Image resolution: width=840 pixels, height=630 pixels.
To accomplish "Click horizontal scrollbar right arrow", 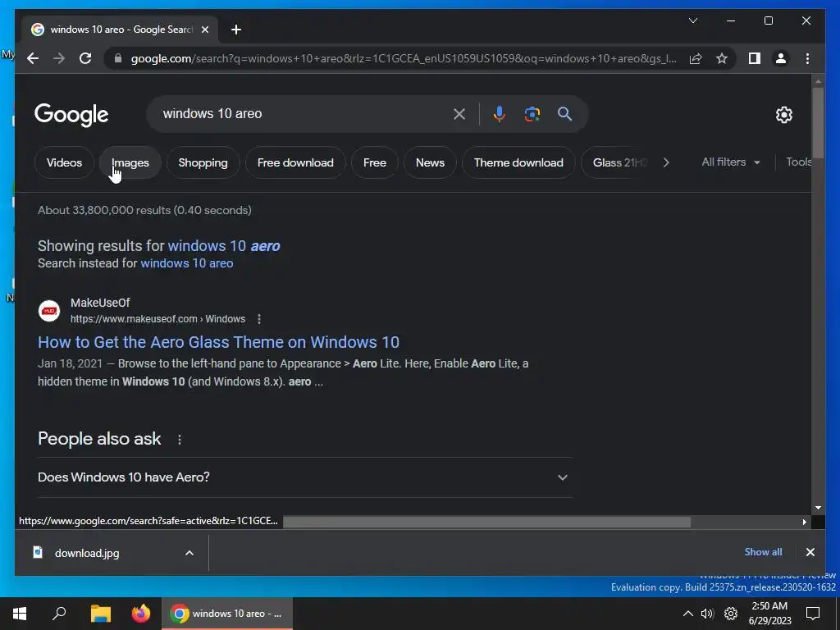I will click(x=804, y=522).
